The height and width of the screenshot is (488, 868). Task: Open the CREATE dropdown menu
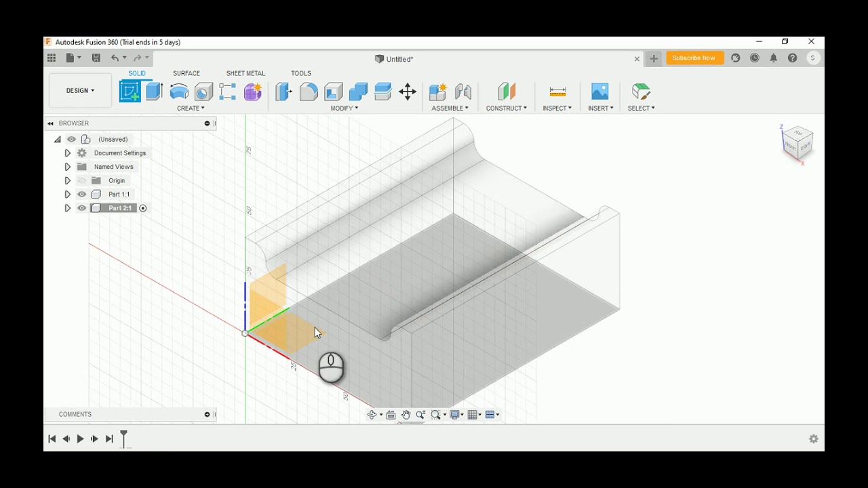[191, 108]
